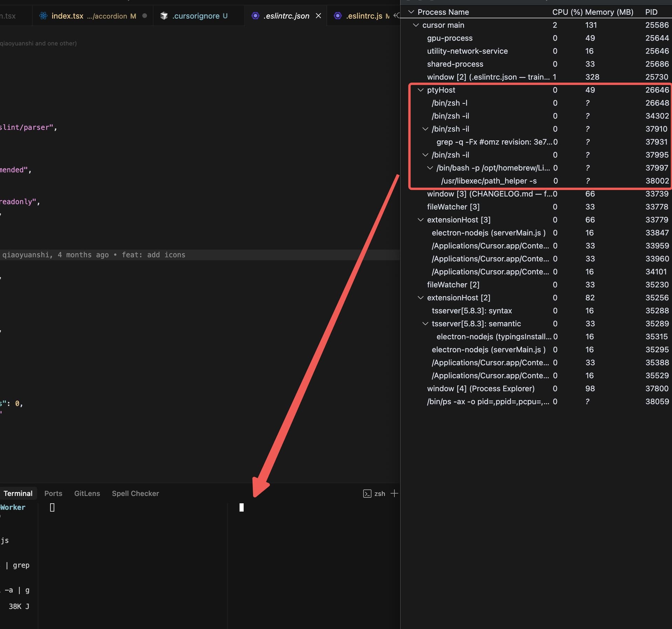Select electron-nodejs (serverMain.js) PID 35295
672x629 pixels.
[x=536, y=349]
